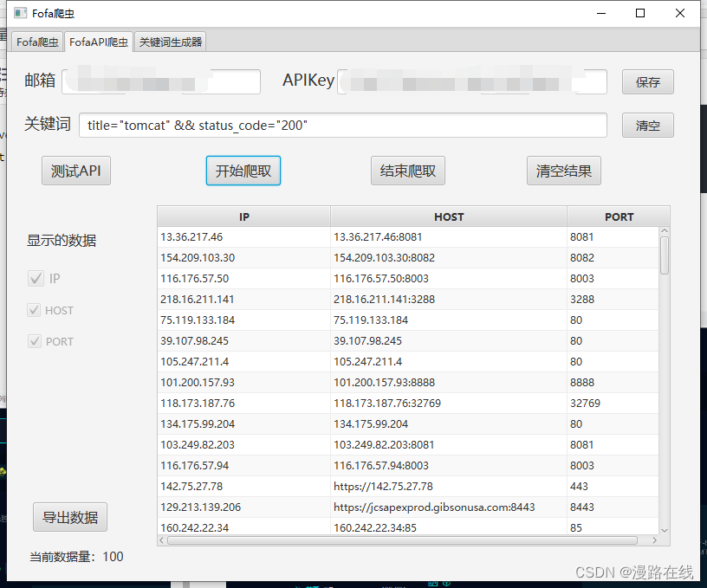Image resolution: width=707 pixels, height=588 pixels.
Task: Select IP cell 75.119.133.184
Action: [244, 320]
